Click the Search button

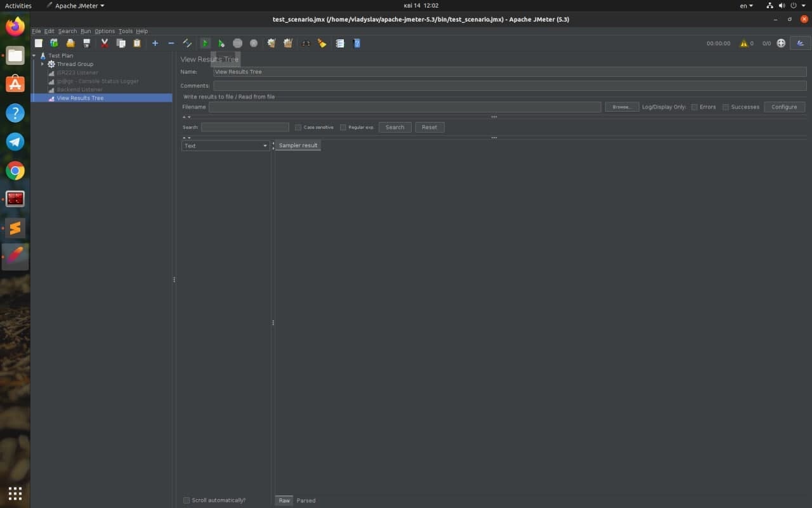click(x=395, y=127)
